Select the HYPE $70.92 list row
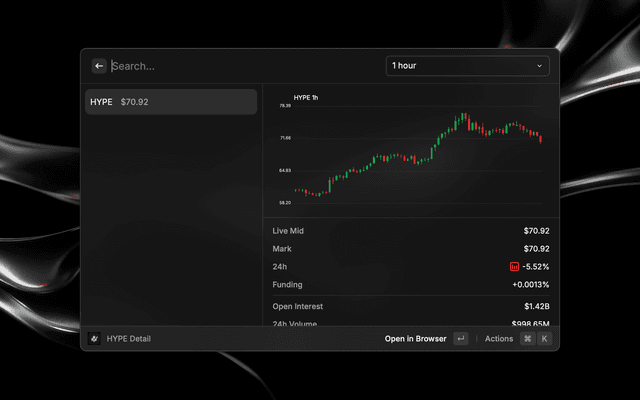 coord(171,102)
